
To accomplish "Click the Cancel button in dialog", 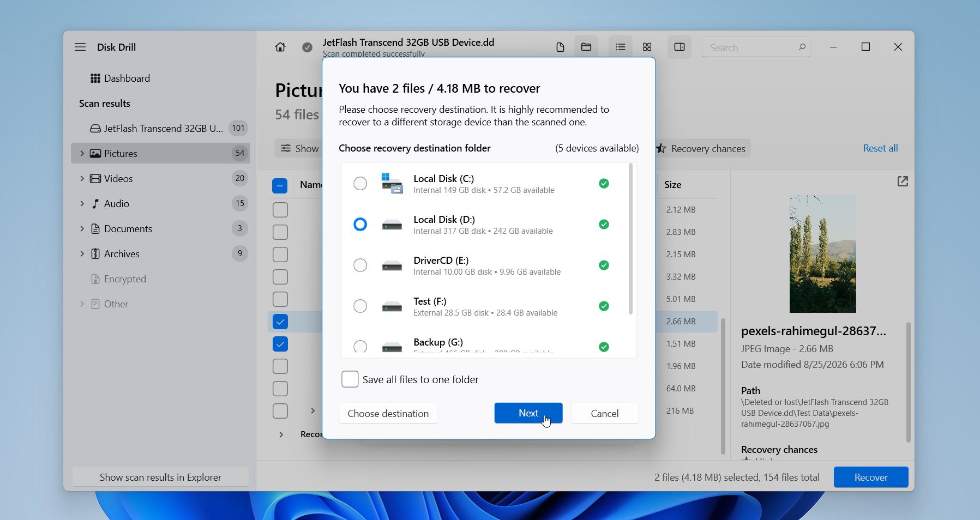I will coord(605,413).
